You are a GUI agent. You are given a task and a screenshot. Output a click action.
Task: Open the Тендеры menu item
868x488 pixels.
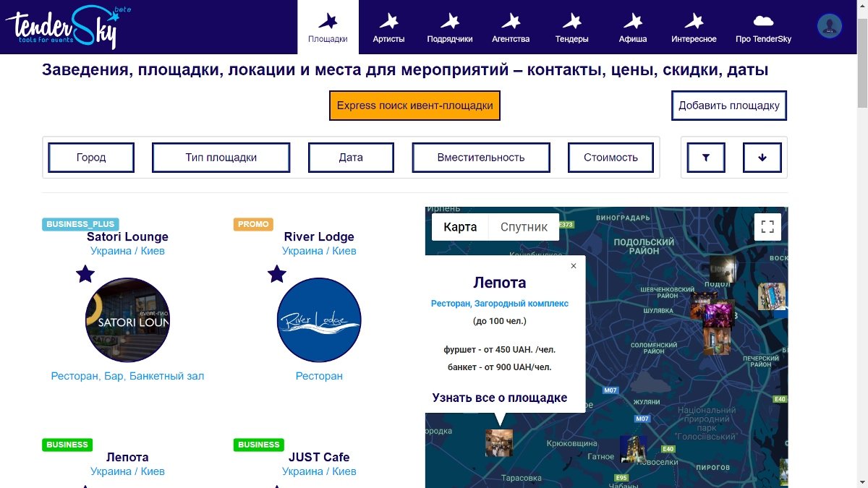[571, 27]
